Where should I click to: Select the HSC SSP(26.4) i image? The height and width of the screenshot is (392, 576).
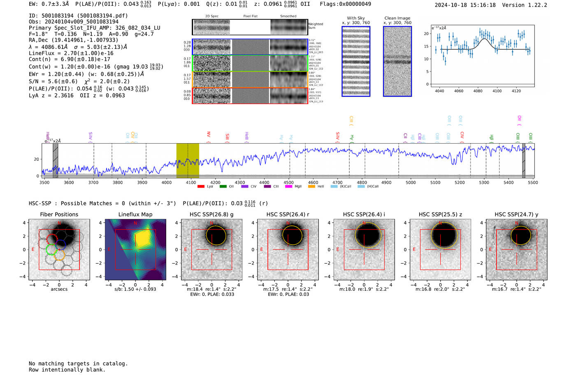(364, 250)
